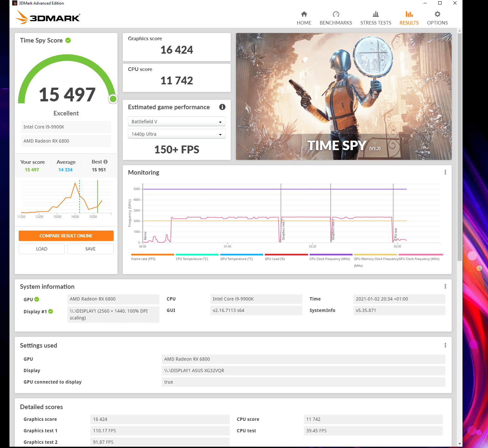The height and width of the screenshot is (448, 488).
Task: Open the Estimated game performance info icon
Action: click(x=222, y=107)
